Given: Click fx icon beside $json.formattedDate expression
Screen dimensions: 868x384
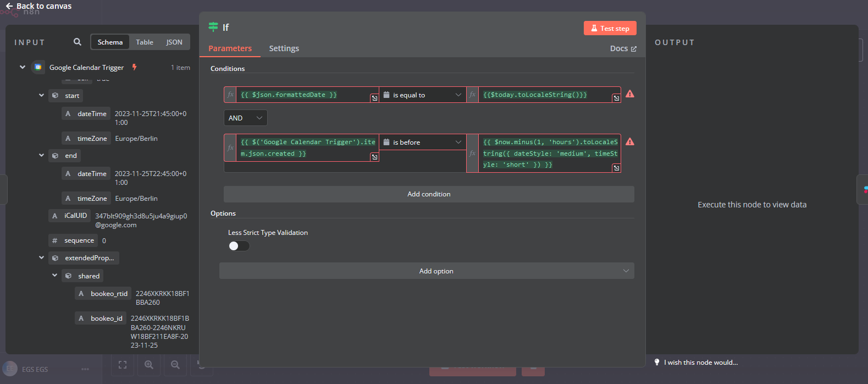Looking at the screenshot, I should (230, 95).
